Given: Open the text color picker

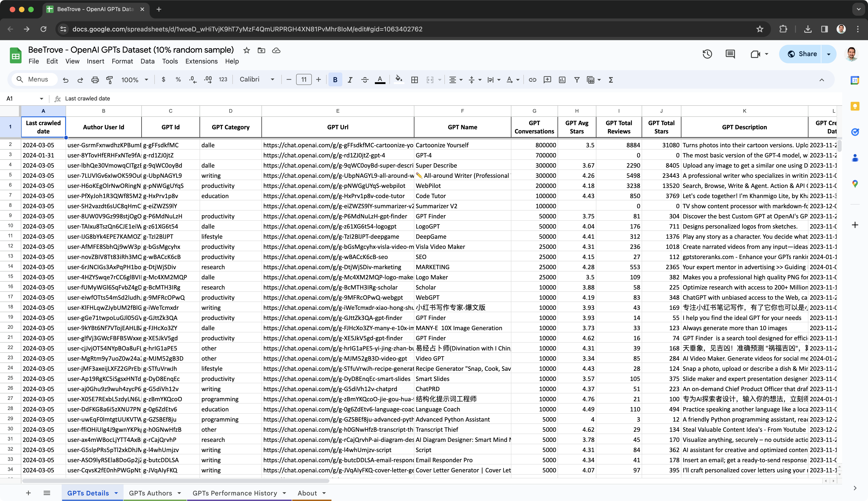Looking at the screenshot, I should [x=380, y=80].
